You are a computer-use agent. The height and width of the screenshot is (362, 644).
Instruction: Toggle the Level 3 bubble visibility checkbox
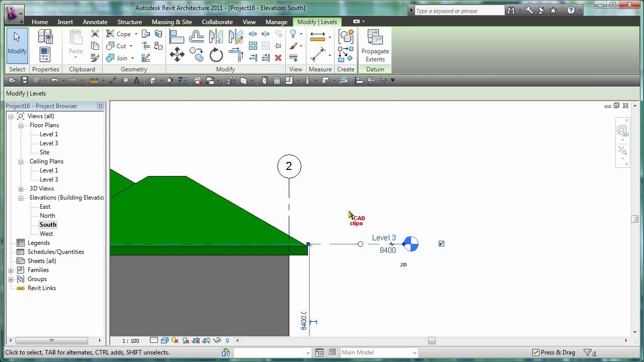pos(441,244)
